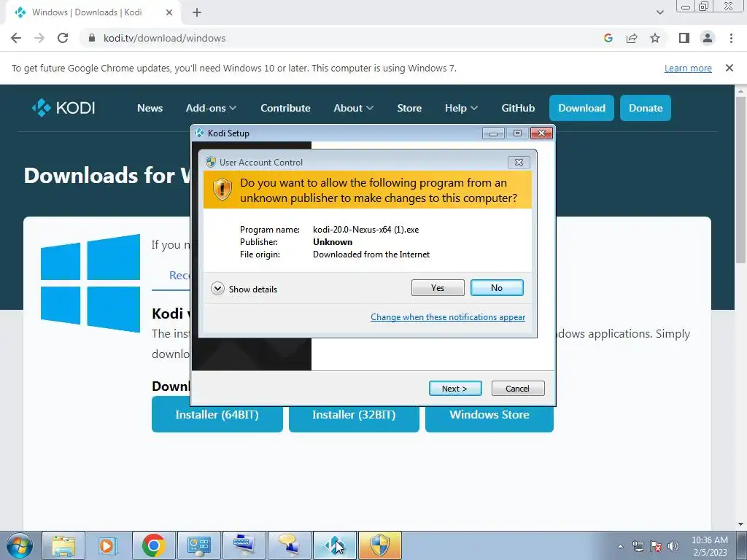Click program name kodi-20.0-Nexus-x64 (1).exe

(366, 230)
